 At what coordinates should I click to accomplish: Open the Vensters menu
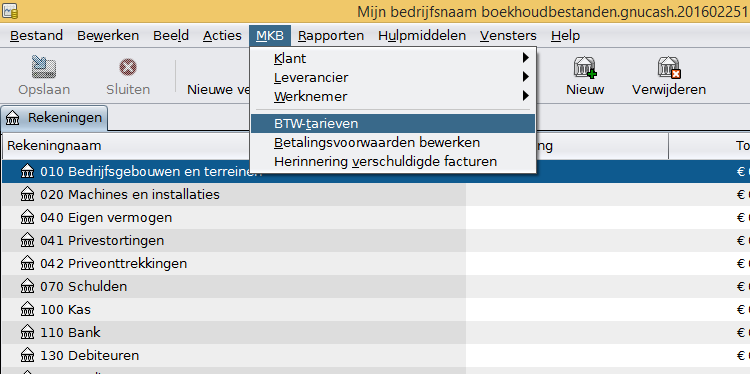click(508, 36)
